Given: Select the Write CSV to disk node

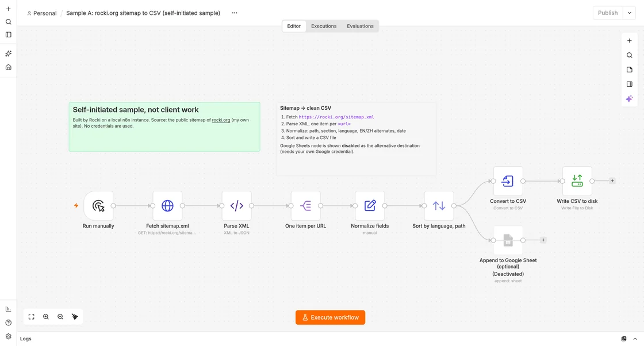Looking at the screenshot, I should (x=577, y=181).
